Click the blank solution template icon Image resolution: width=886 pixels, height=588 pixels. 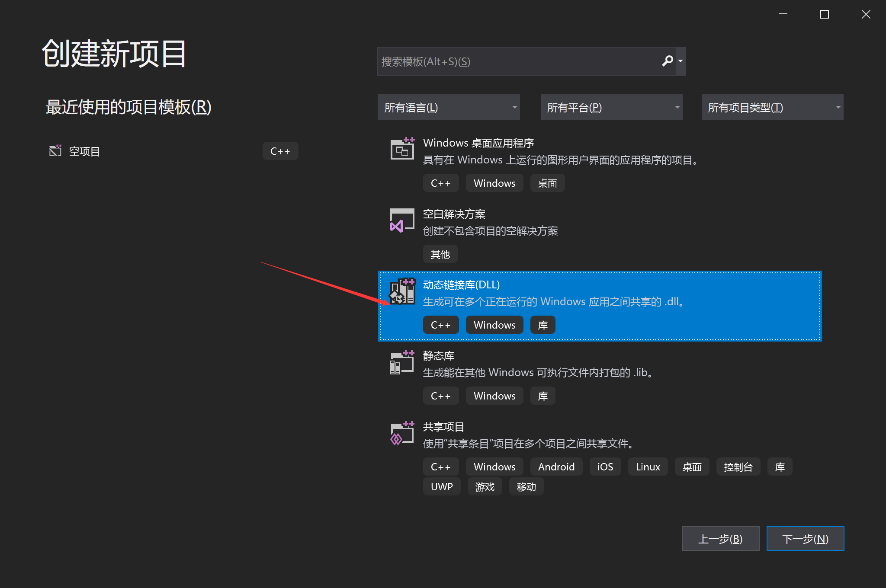[402, 220]
